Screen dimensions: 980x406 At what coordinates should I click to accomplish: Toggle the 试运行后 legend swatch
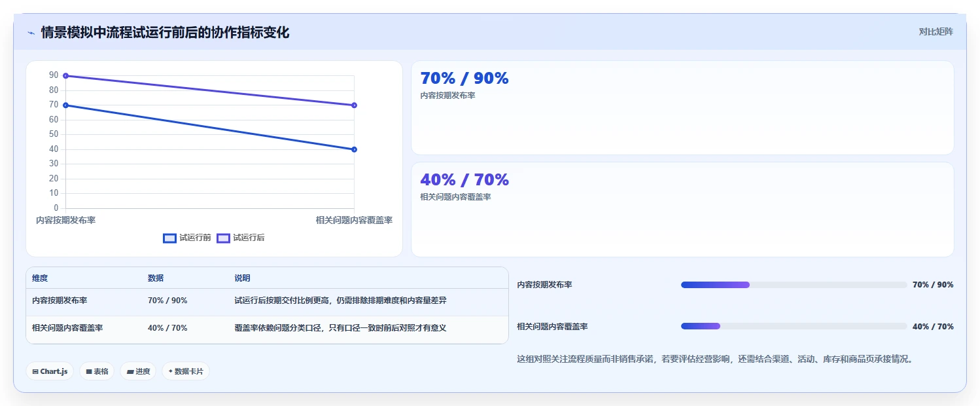tap(223, 238)
